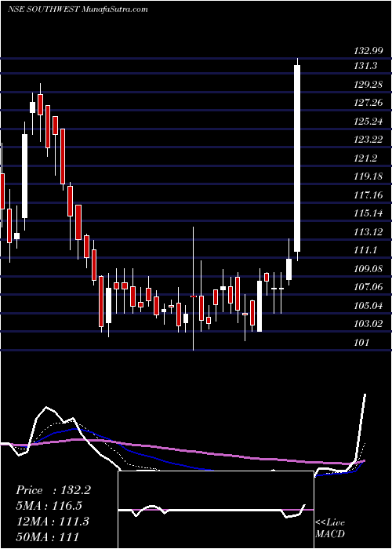
Task: Click the Price : 132.2 readout
Action: coord(53,490)
